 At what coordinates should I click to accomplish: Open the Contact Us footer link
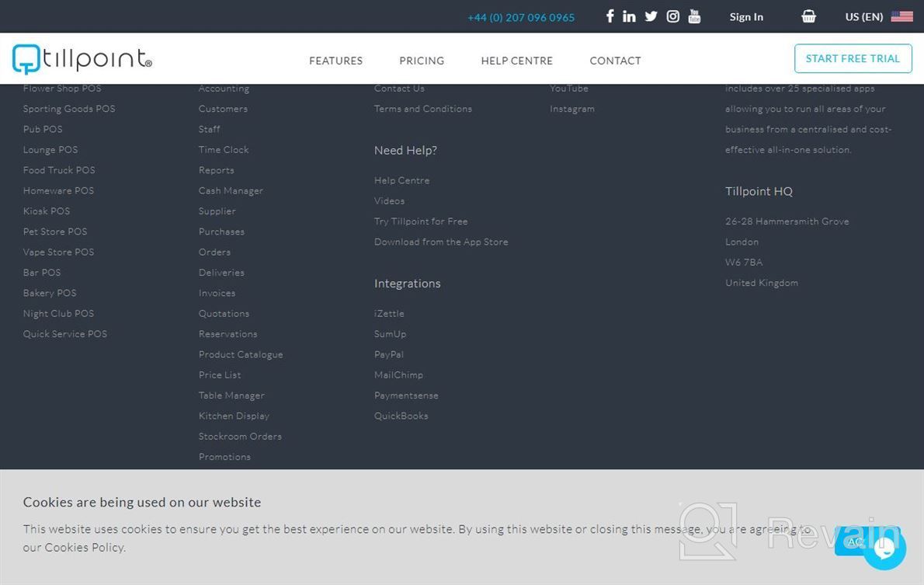[x=399, y=89]
